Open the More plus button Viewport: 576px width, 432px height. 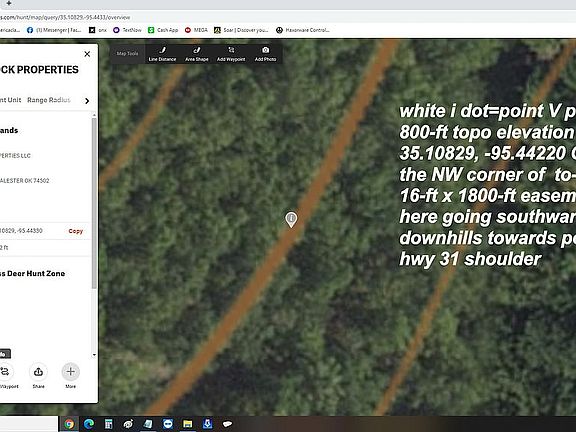tap(71, 376)
